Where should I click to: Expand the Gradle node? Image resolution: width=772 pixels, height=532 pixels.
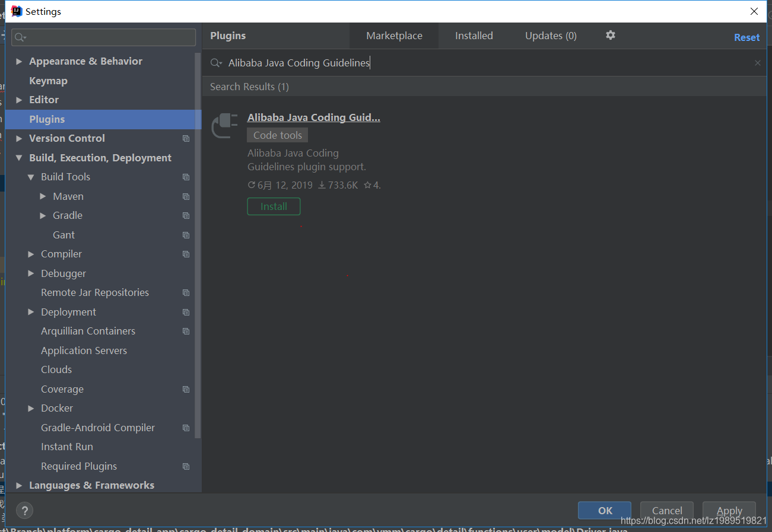pyautogui.click(x=43, y=215)
